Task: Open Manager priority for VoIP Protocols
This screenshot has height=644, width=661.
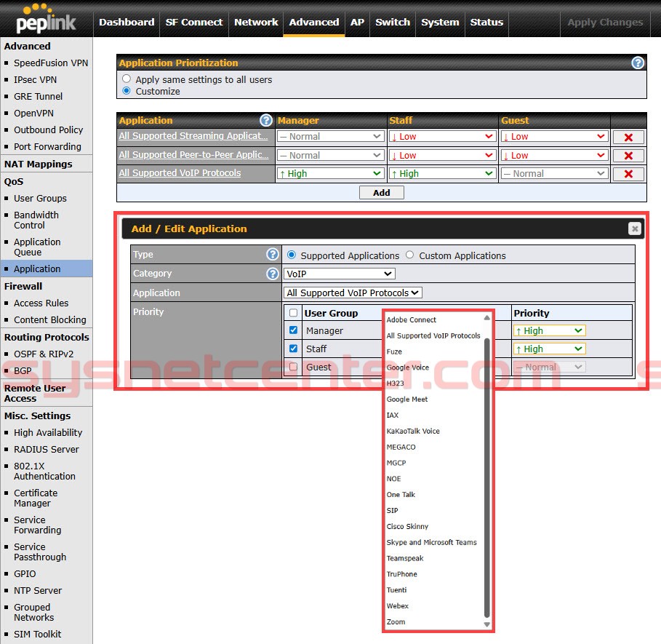Action: [330, 174]
